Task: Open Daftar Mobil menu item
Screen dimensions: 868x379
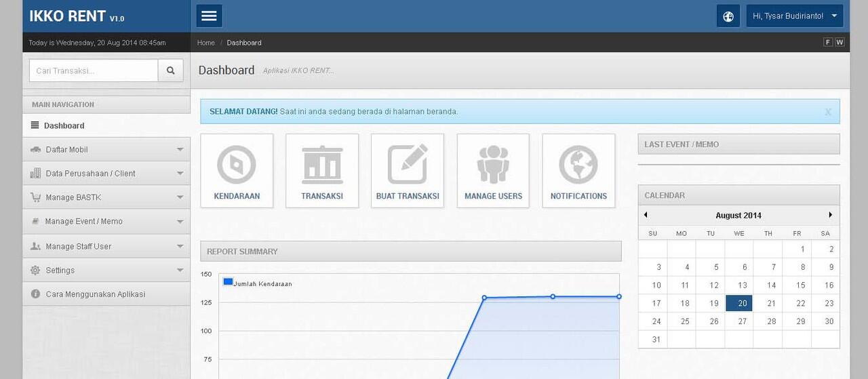Action: coord(106,149)
